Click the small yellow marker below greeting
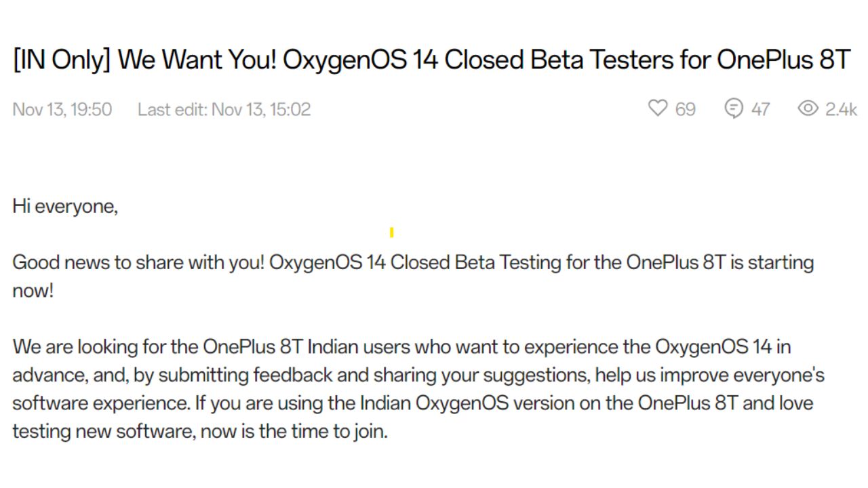 (x=392, y=232)
